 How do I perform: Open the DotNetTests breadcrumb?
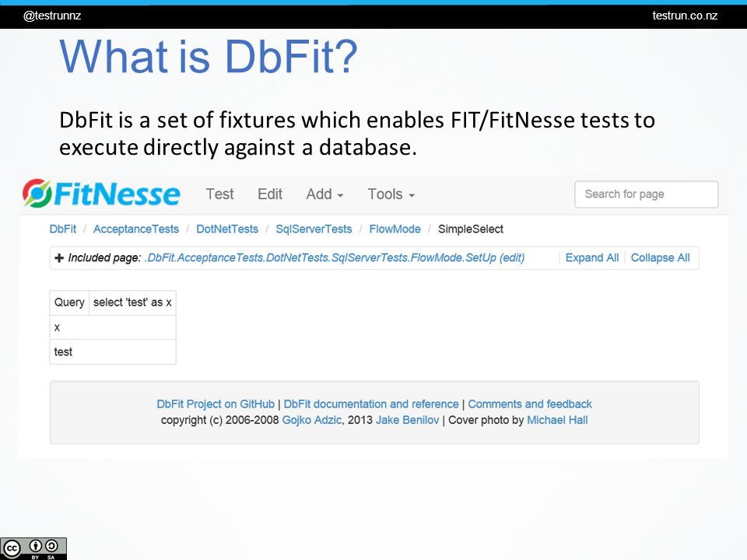click(227, 229)
